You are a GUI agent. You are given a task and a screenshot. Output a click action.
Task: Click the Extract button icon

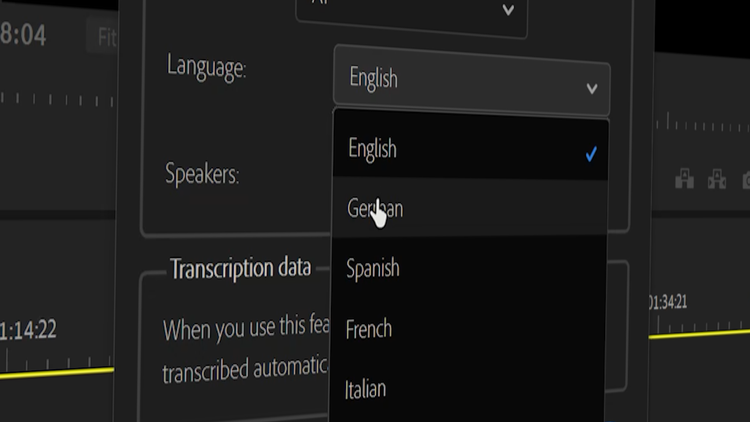[x=717, y=179]
